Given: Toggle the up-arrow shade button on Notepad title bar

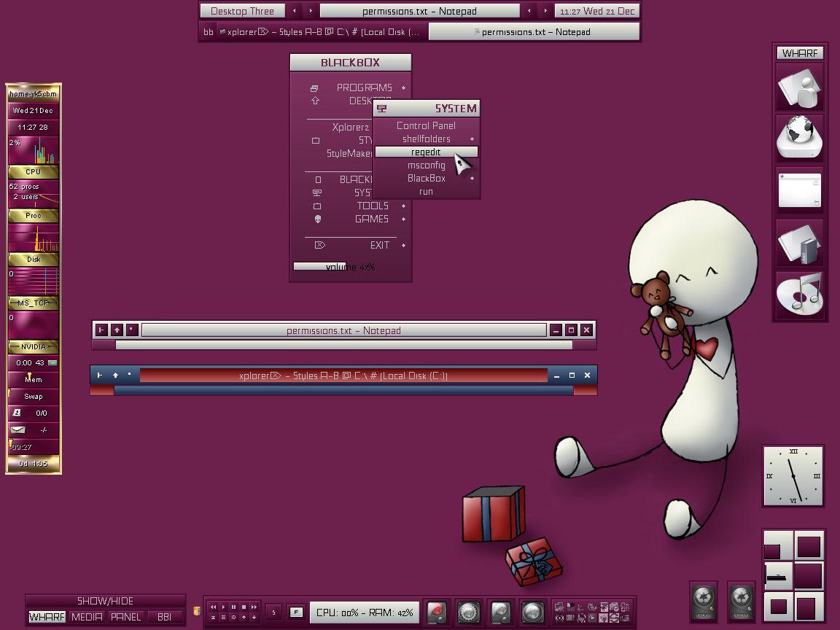Looking at the screenshot, I should coord(117,330).
